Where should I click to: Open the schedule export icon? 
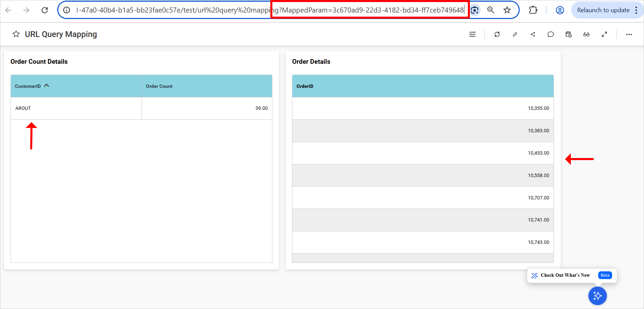coord(568,34)
